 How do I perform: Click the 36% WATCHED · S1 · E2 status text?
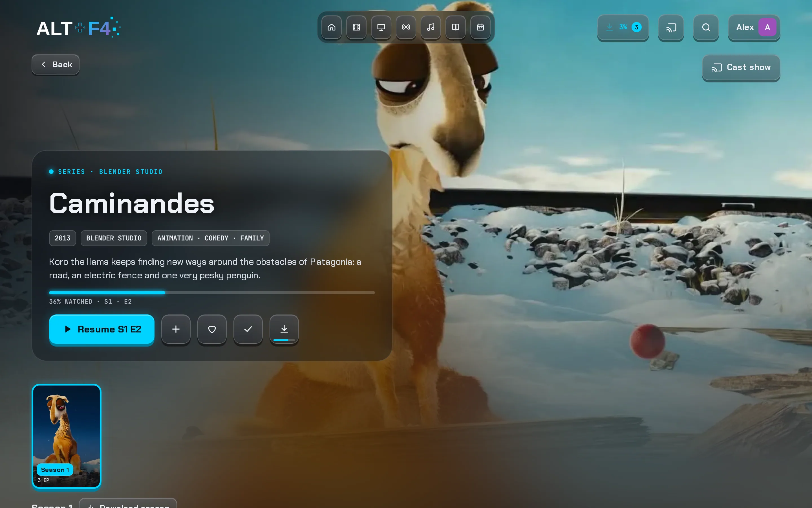(90, 302)
